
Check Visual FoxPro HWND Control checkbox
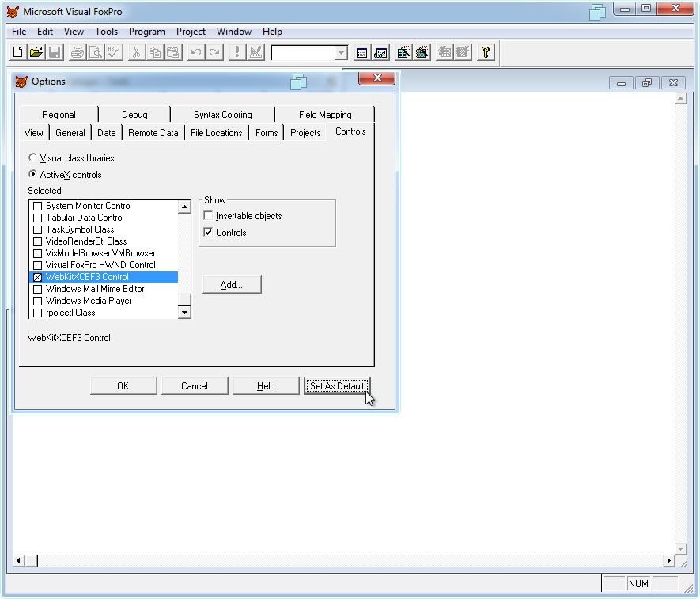(38, 265)
